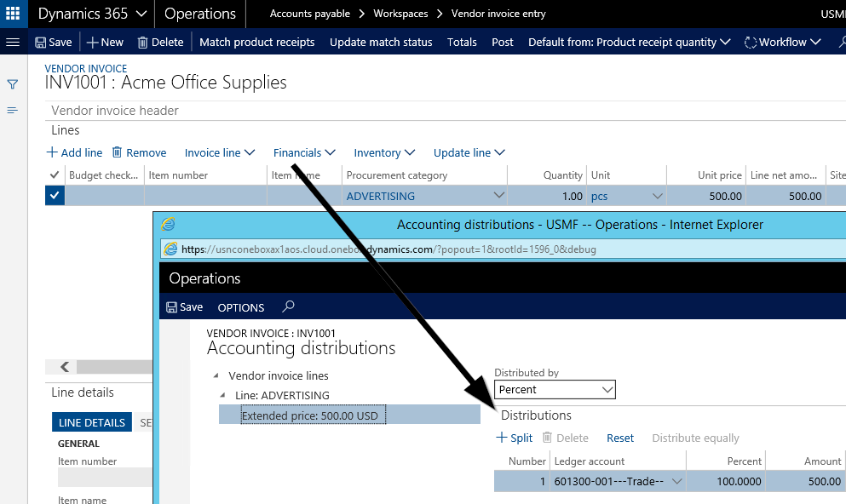Expand the Financials menu dropdown

(x=304, y=152)
